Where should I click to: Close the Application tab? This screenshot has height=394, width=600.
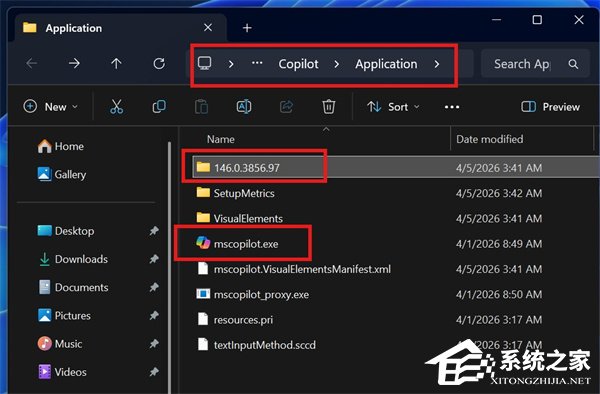[x=208, y=28]
